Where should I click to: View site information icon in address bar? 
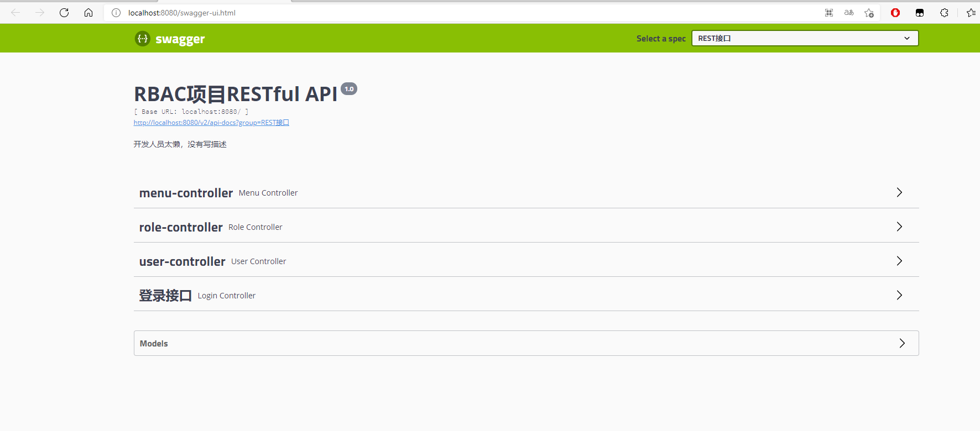click(x=116, y=13)
